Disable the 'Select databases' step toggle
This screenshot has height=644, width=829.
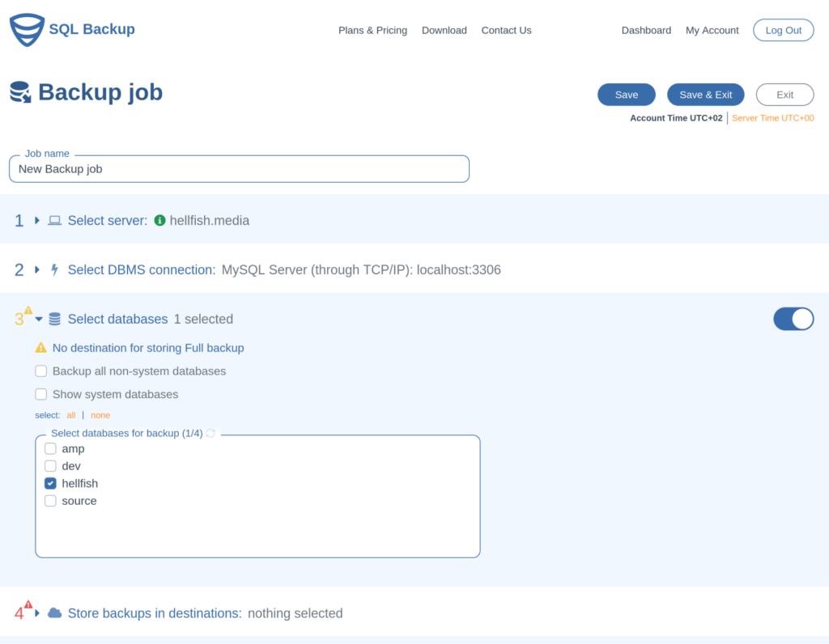(793, 319)
